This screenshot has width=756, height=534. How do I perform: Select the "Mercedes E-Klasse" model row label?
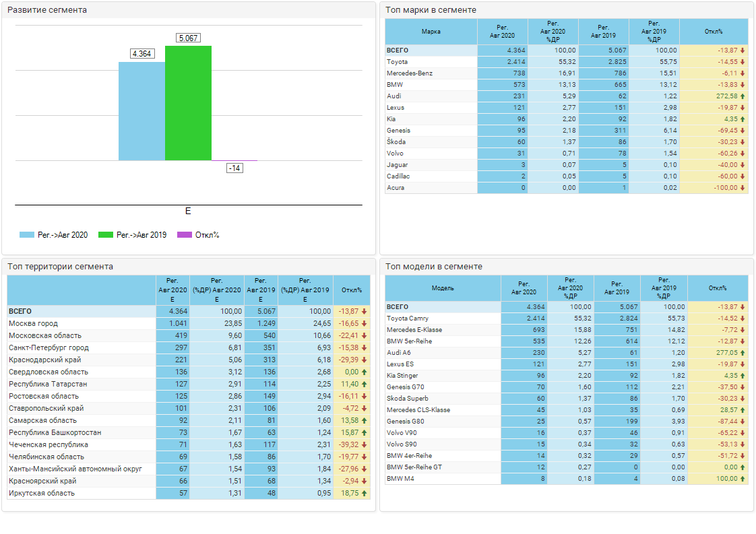[414, 330]
